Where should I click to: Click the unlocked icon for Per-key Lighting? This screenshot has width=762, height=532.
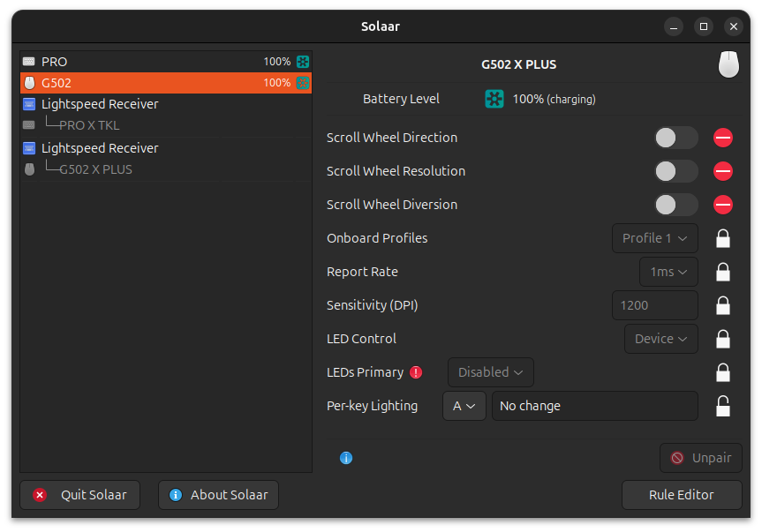[x=723, y=406]
